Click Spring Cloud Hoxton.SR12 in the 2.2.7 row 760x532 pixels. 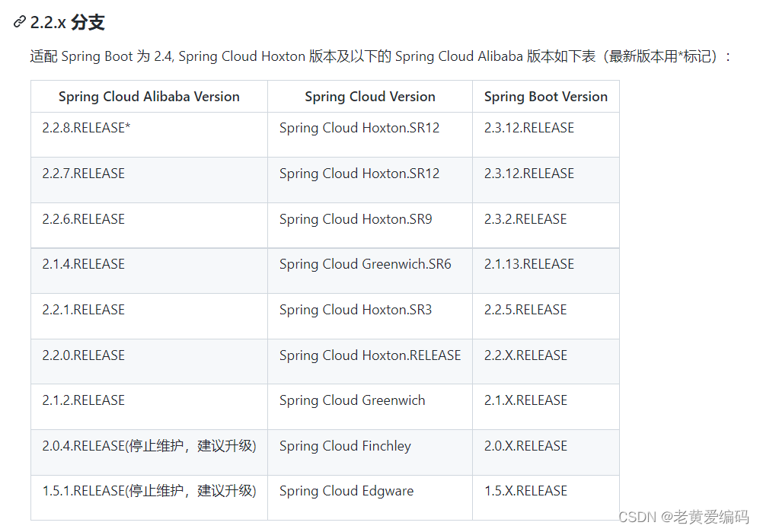[x=370, y=180]
